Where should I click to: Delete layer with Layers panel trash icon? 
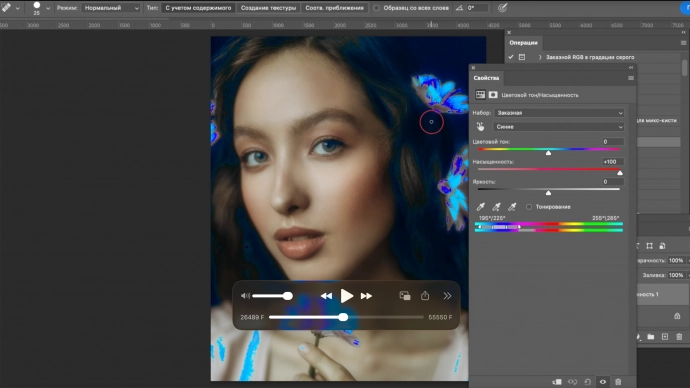(x=679, y=337)
